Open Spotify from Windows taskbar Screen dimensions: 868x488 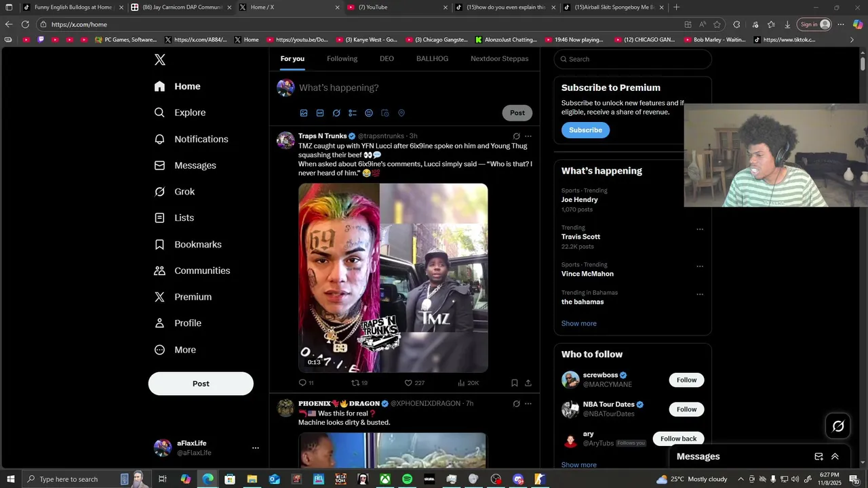[x=407, y=479]
